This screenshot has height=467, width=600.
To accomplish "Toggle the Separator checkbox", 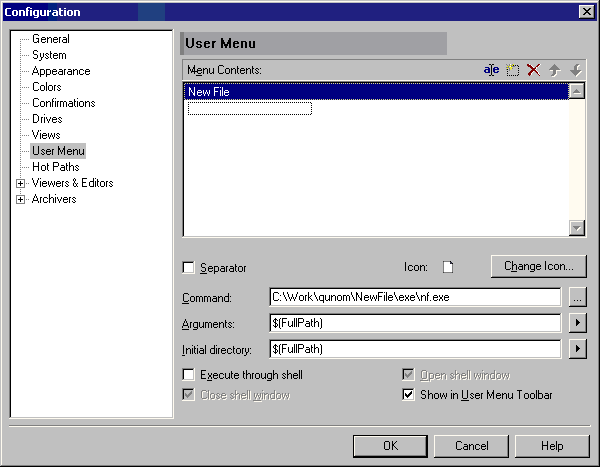I will click(x=188, y=267).
